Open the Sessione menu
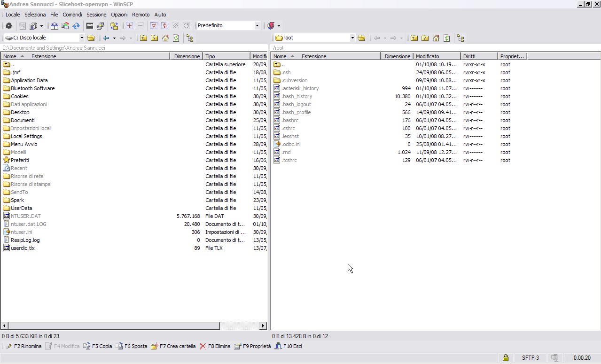This screenshot has width=601, height=364. click(96, 15)
